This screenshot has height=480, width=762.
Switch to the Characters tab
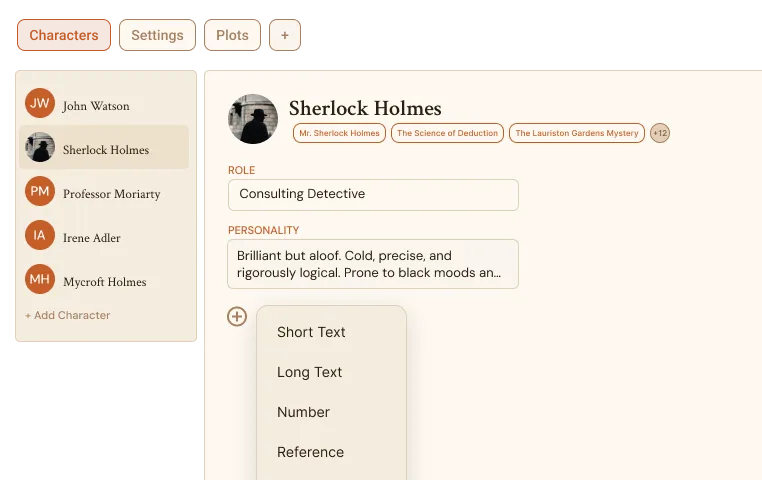coord(64,35)
